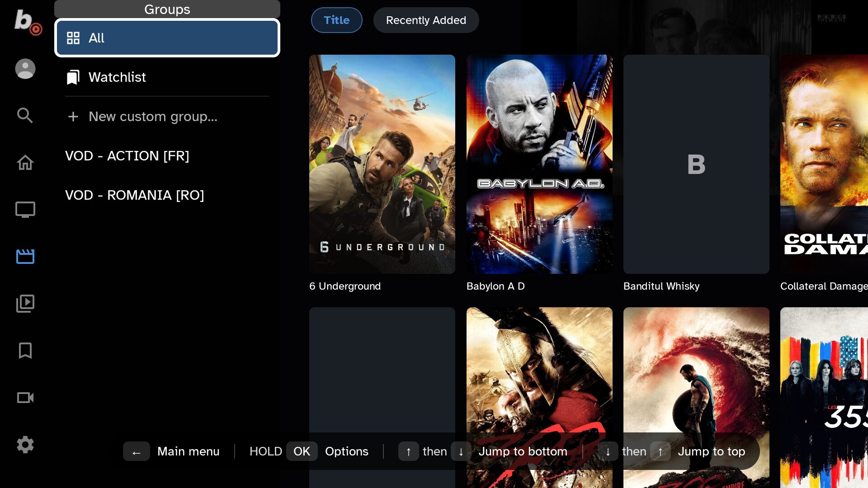
Task: Click the OK key hint
Action: click(302, 451)
